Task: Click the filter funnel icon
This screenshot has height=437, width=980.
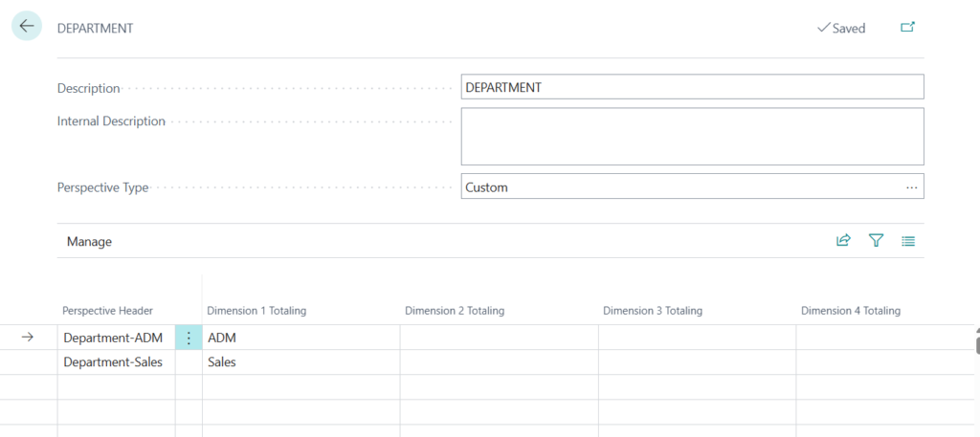Action: coord(876,241)
